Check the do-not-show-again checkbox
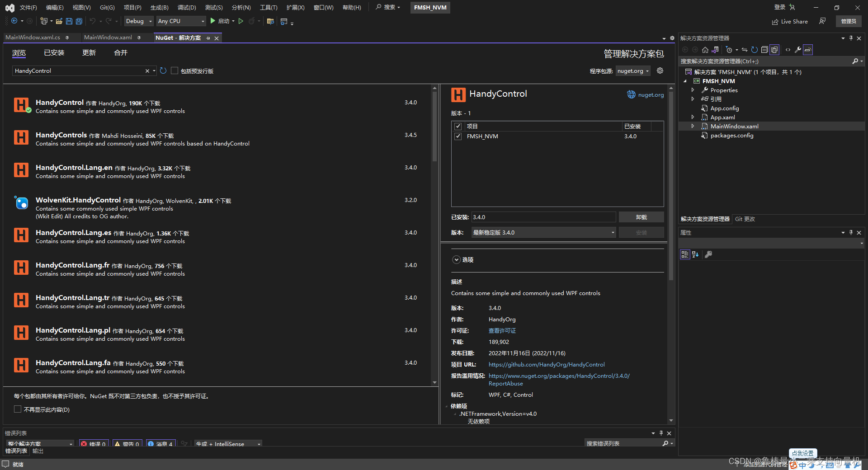 click(x=18, y=409)
